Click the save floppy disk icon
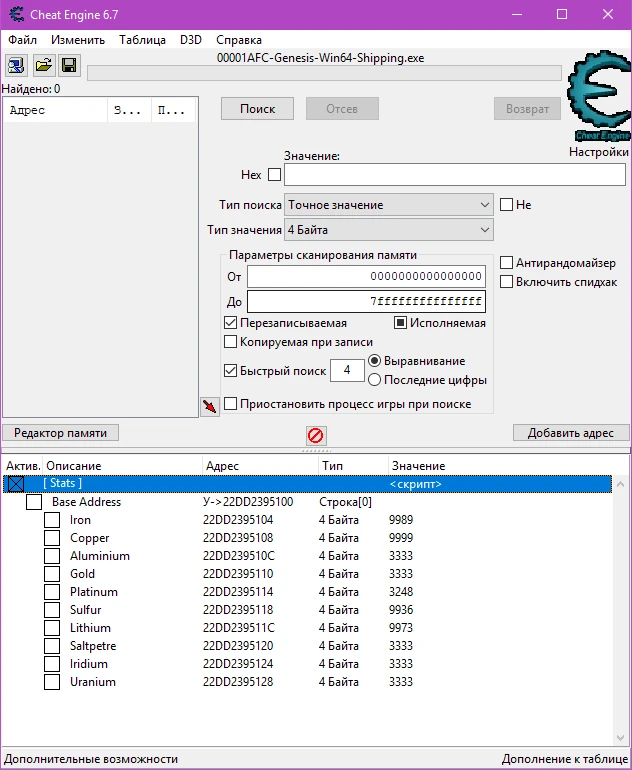The width and height of the screenshot is (632, 770). tap(69, 65)
